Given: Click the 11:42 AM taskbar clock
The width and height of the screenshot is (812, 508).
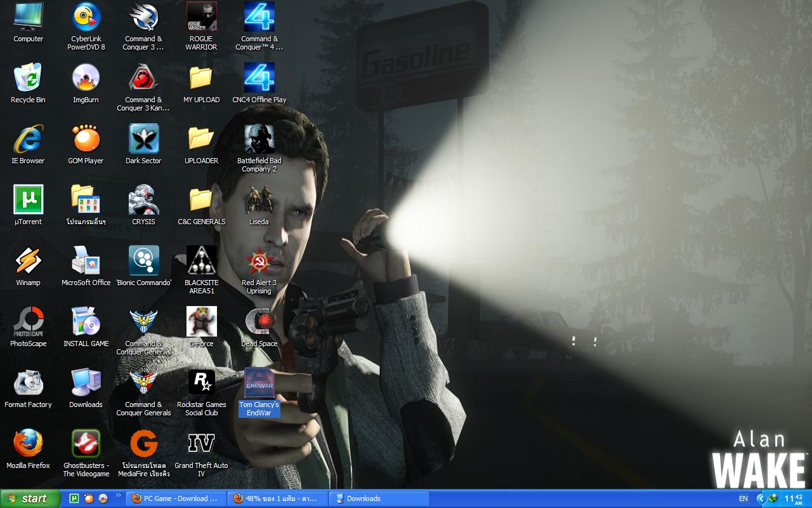Looking at the screenshot, I should point(794,498).
